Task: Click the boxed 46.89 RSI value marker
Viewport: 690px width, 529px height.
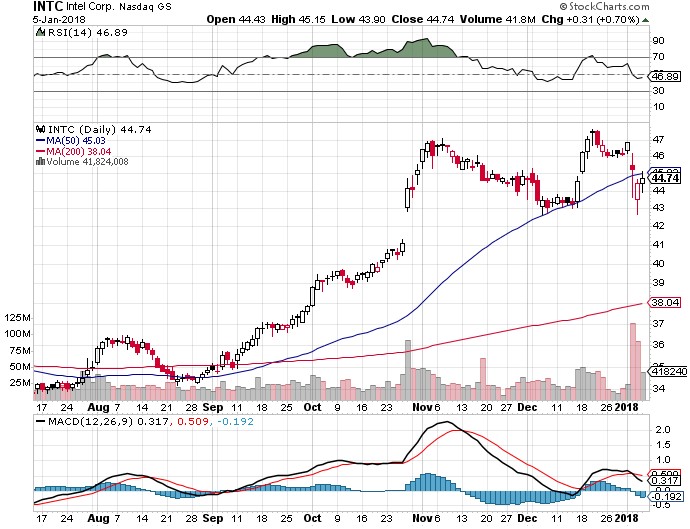Action: tap(666, 77)
